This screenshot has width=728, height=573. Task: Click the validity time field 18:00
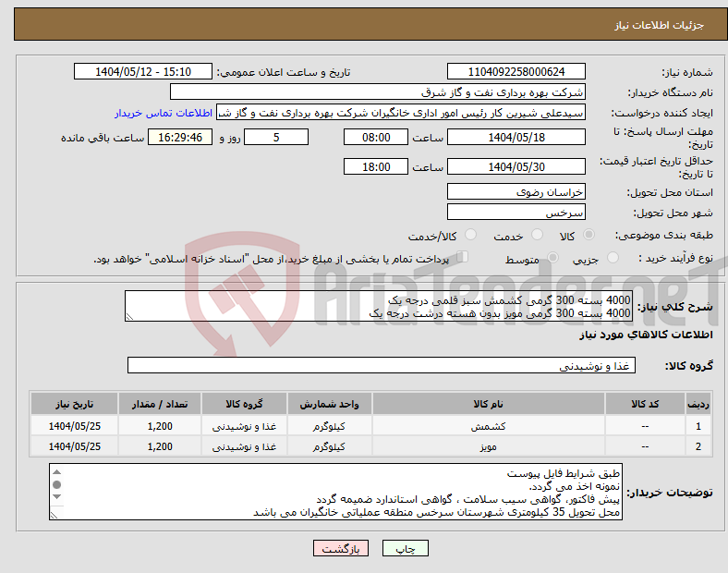(376, 166)
